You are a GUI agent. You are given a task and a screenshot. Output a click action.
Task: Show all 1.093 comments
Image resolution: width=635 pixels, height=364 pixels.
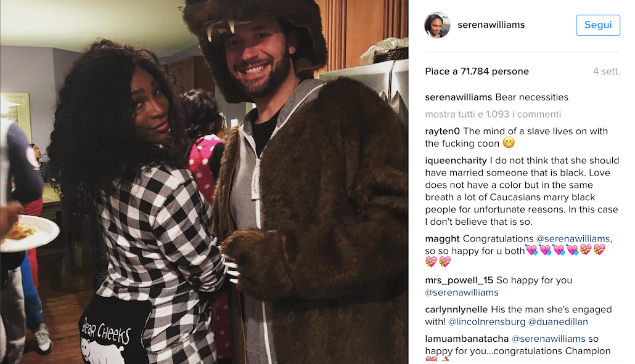click(493, 115)
